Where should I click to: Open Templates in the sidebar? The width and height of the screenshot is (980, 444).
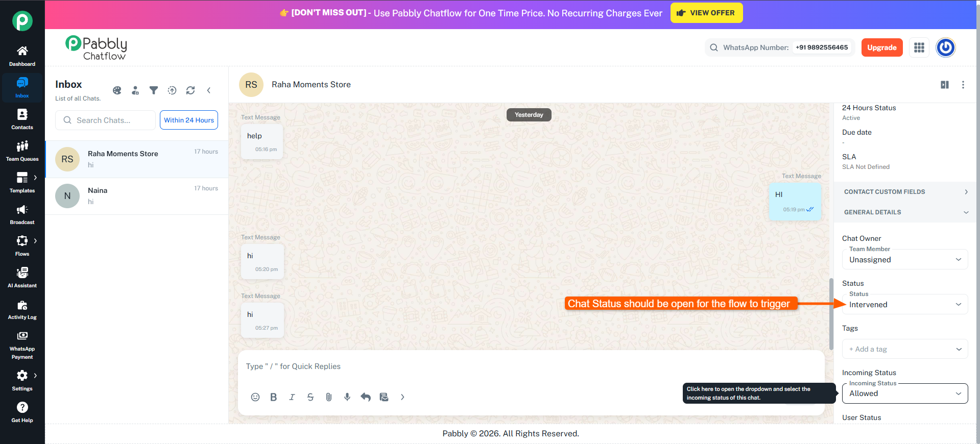coord(22,183)
